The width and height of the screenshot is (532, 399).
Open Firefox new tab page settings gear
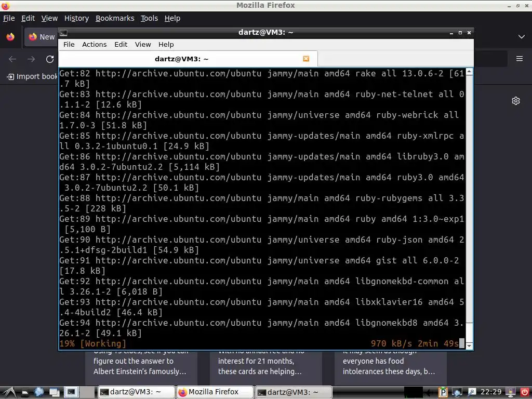[x=516, y=101]
